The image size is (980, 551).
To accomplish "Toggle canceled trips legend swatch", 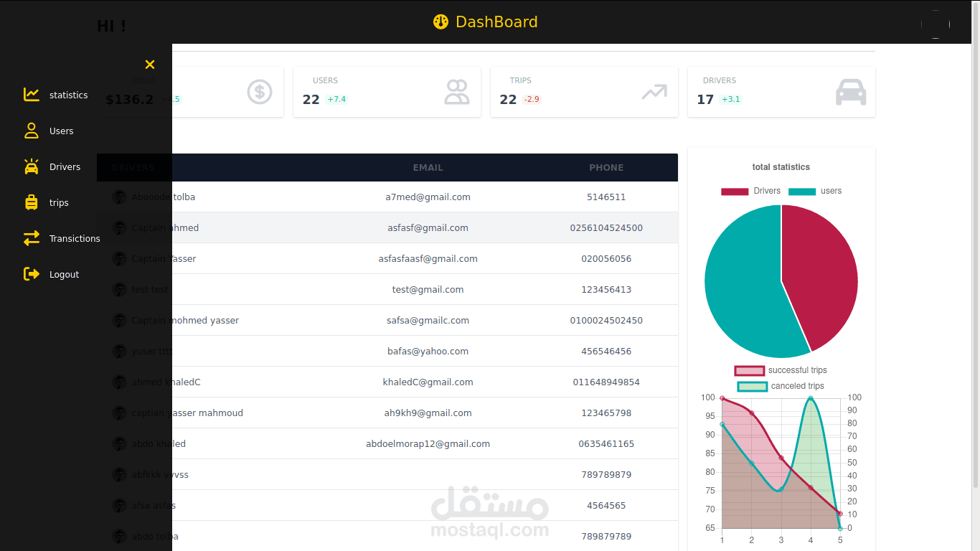I will [x=752, y=387].
